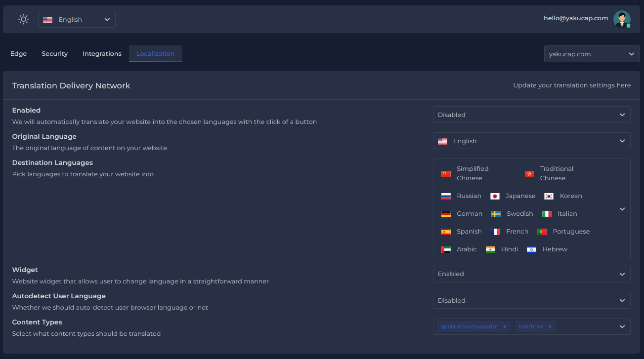Click the hello@yakucap.com account email
The height and width of the screenshot is (359, 644).
(576, 18)
